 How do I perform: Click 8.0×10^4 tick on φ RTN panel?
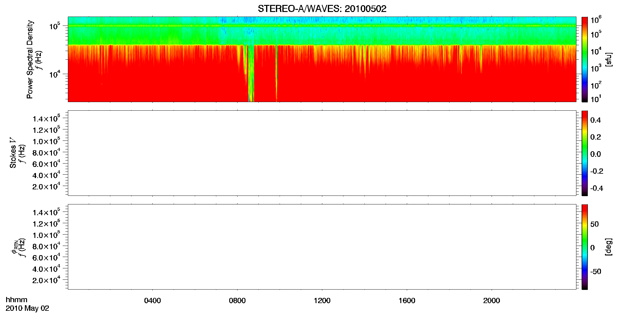pos(46,246)
